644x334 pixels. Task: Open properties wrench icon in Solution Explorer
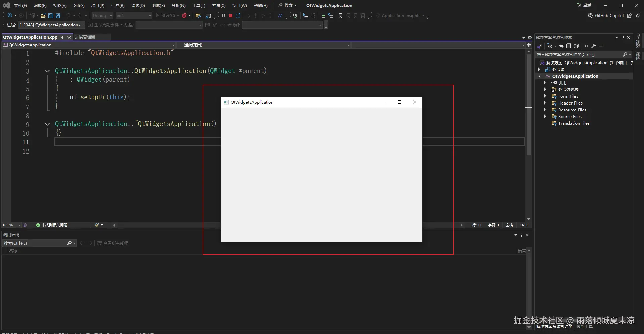[594, 46]
